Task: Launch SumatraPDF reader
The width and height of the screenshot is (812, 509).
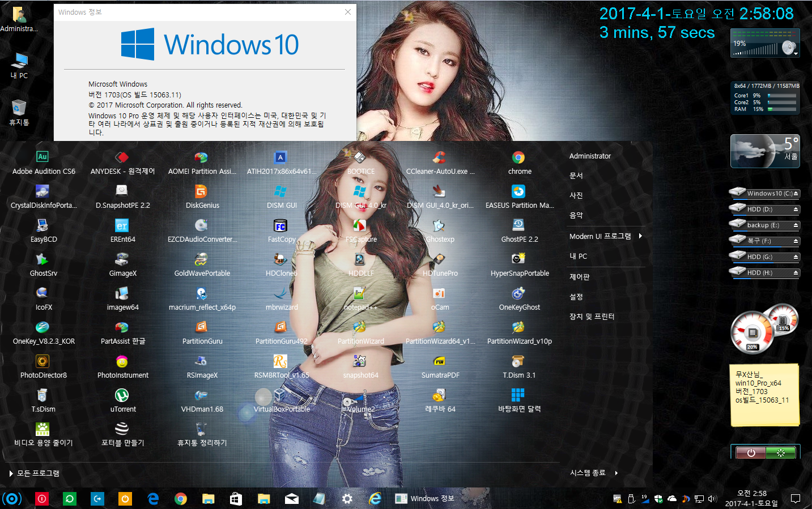Action: pyautogui.click(x=440, y=367)
